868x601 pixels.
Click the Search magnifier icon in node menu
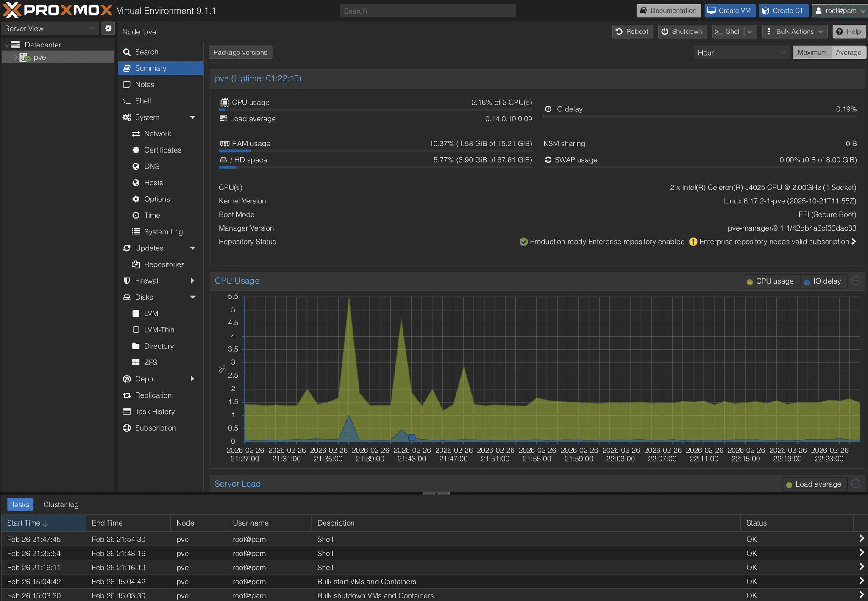(126, 52)
